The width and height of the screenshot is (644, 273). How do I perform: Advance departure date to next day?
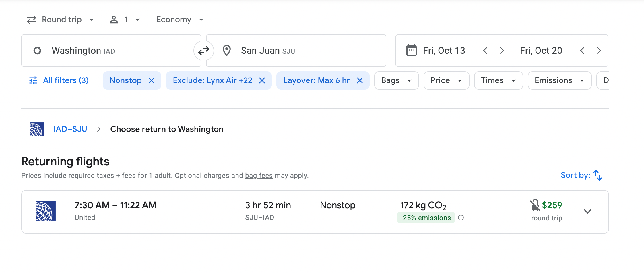point(502,51)
